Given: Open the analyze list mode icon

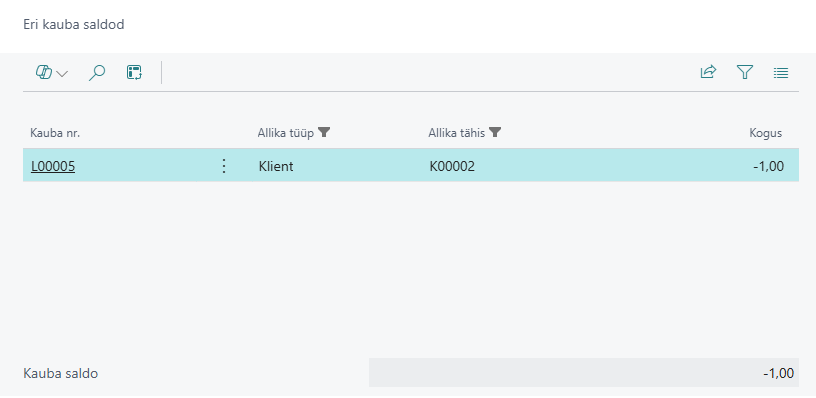Looking at the screenshot, I should (x=135, y=72).
